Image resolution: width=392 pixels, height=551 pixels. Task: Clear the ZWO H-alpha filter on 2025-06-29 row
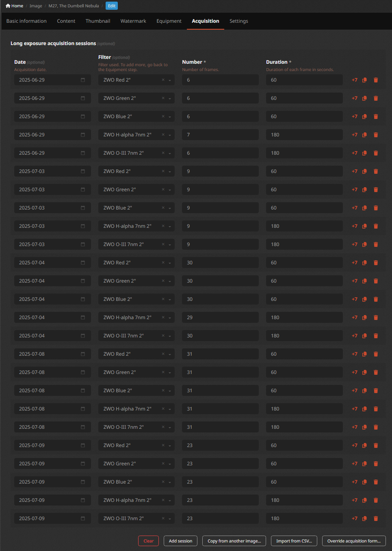[163, 135]
